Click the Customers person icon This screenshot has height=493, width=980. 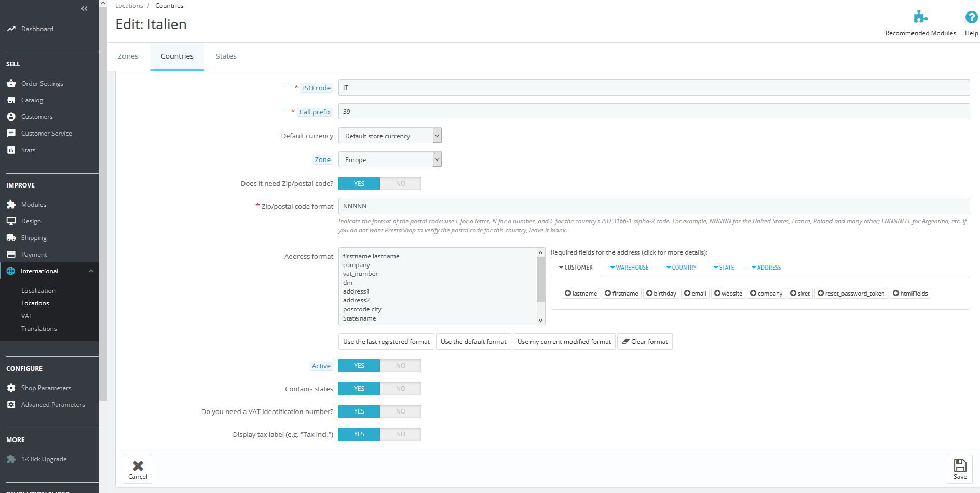[11, 116]
